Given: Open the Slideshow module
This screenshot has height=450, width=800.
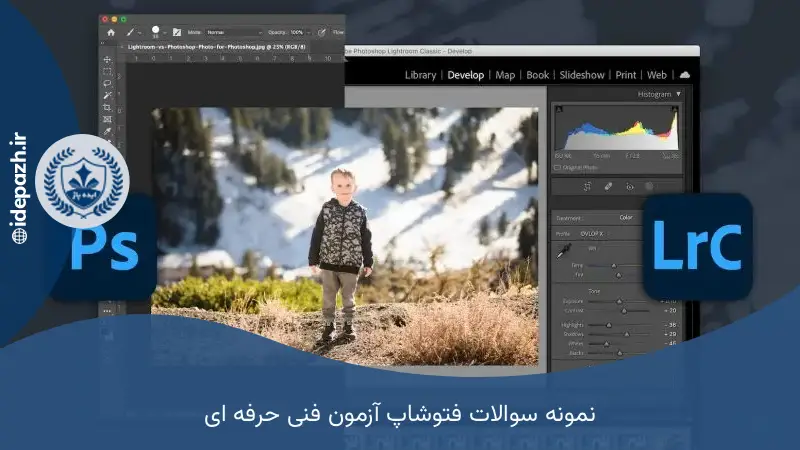Looking at the screenshot, I should (x=582, y=75).
